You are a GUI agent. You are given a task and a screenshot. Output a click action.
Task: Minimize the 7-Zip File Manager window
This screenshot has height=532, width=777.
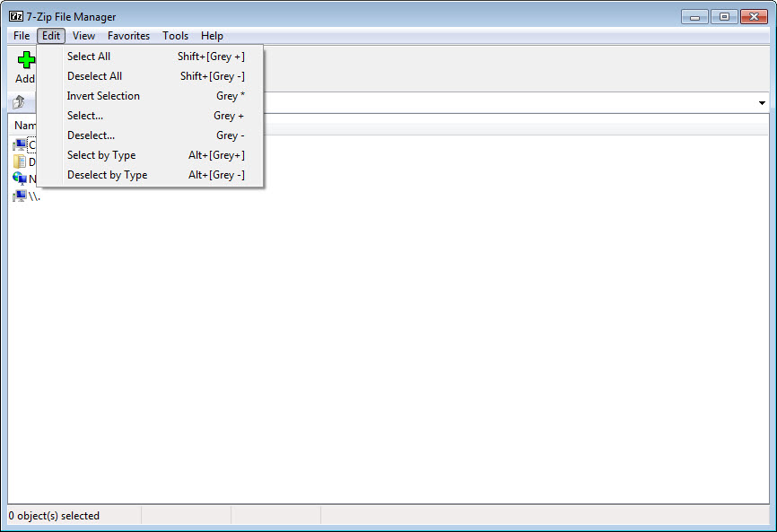[x=694, y=17]
